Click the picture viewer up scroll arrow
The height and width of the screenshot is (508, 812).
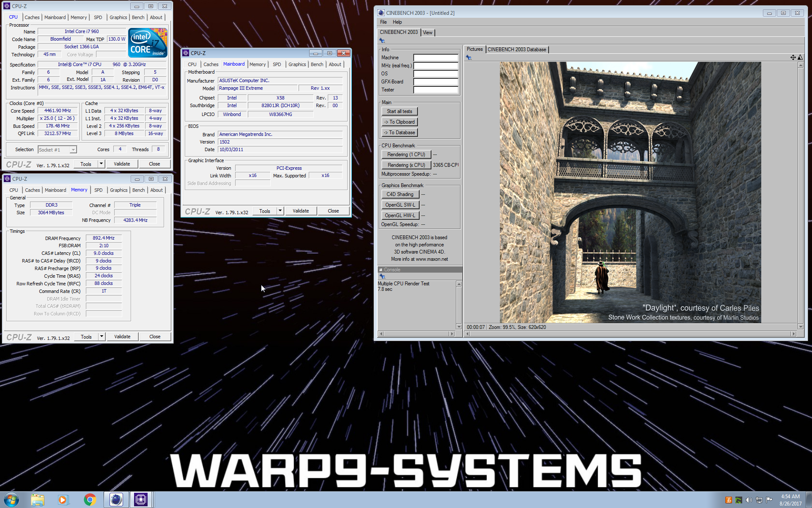(x=801, y=65)
